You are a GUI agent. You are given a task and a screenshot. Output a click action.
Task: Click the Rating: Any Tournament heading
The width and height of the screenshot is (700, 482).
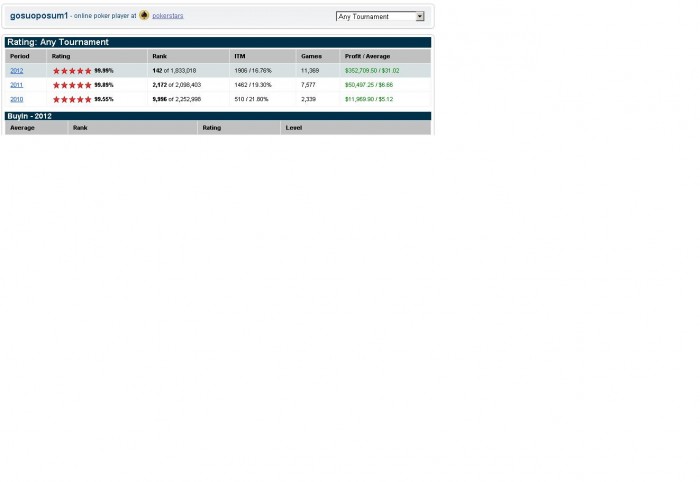point(58,42)
